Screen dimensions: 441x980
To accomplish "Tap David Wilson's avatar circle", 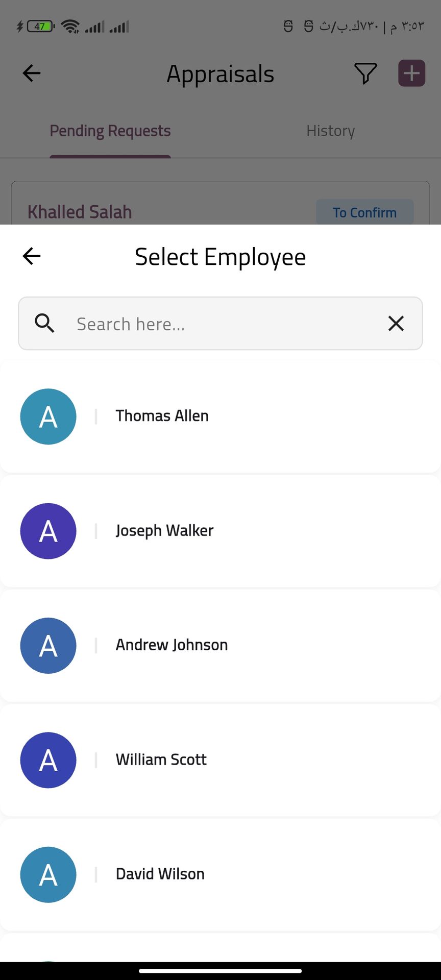I will (48, 875).
